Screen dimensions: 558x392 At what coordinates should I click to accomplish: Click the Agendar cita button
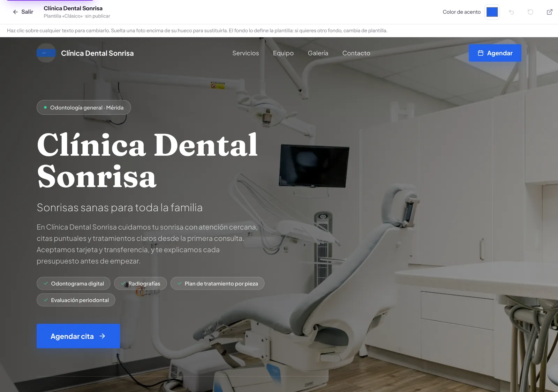(78, 336)
